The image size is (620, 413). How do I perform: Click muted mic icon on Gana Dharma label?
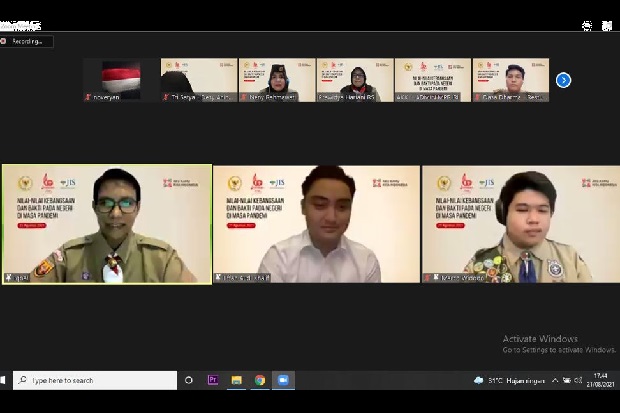pyautogui.click(x=478, y=97)
